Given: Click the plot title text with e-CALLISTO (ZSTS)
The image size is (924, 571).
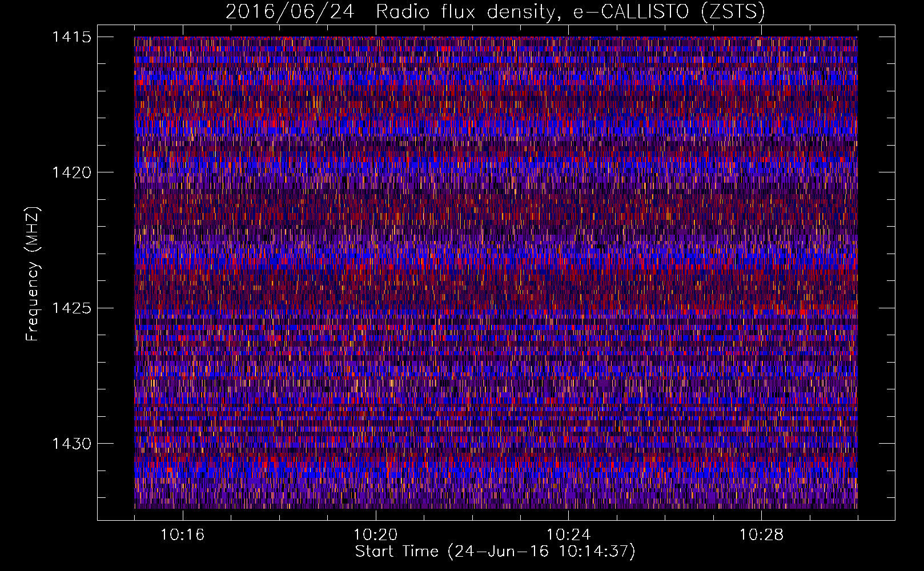Looking at the screenshot, I should pyautogui.click(x=495, y=11).
